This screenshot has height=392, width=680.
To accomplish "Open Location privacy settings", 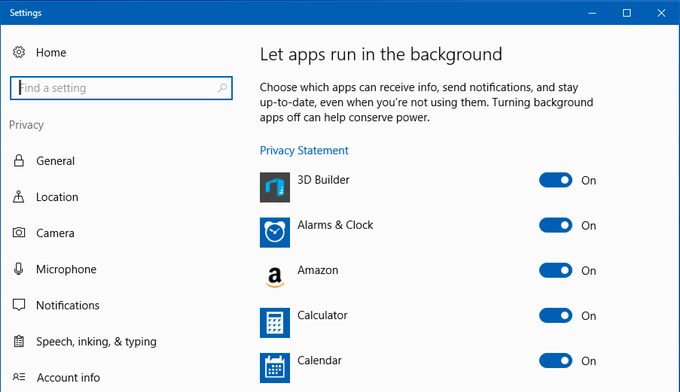I will point(57,197).
